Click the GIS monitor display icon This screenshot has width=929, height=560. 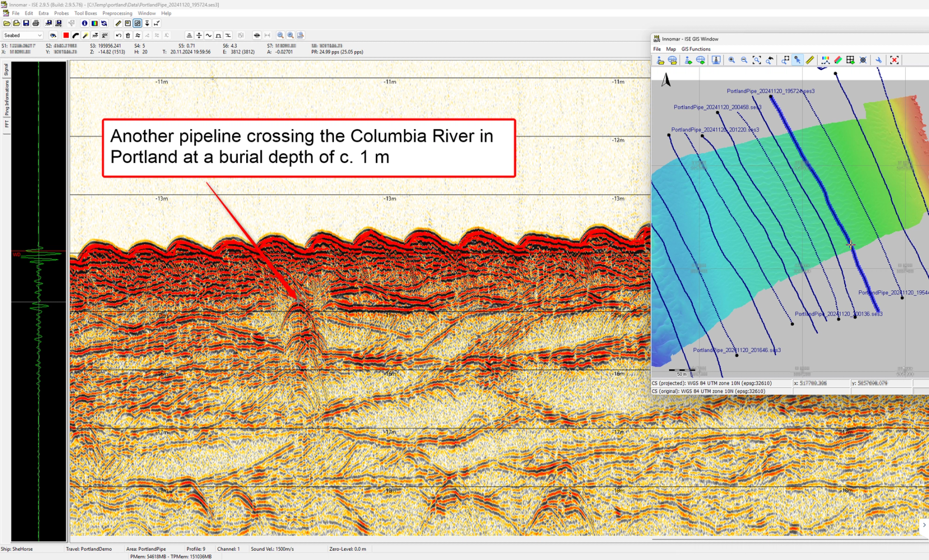716,60
